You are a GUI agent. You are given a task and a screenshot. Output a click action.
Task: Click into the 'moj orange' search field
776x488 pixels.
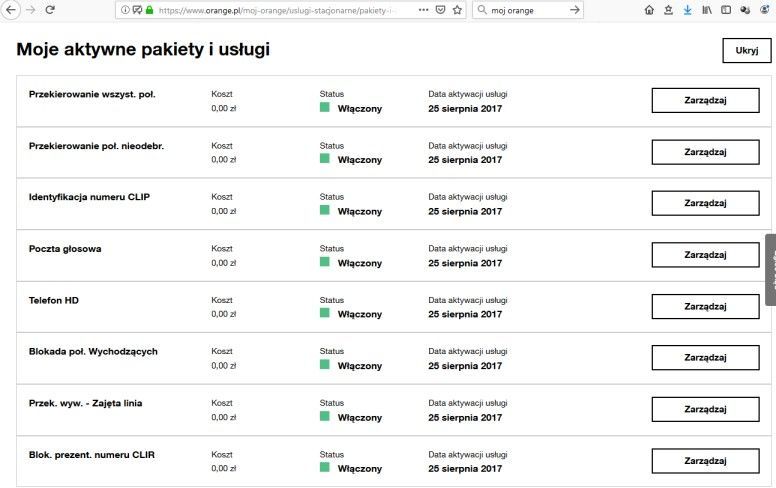tap(525, 10)
